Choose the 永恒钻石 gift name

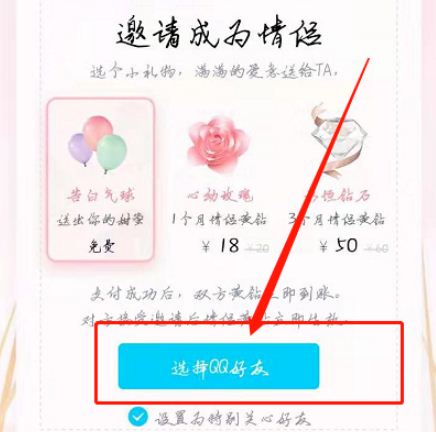(x=337, y=196)
